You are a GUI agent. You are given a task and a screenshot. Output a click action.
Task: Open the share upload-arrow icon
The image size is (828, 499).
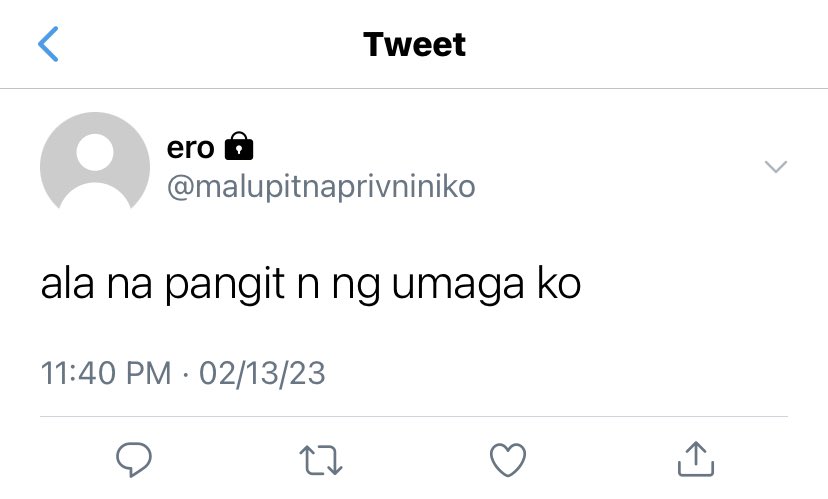[x=696, y=459]
